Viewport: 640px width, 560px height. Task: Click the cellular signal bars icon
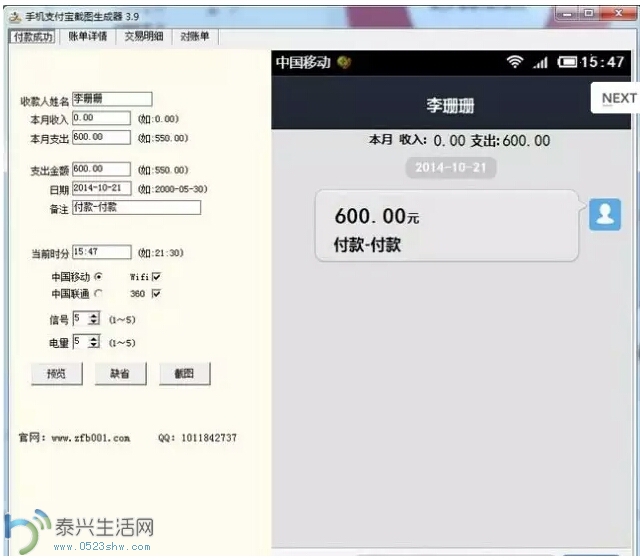[x=541, y=62]
